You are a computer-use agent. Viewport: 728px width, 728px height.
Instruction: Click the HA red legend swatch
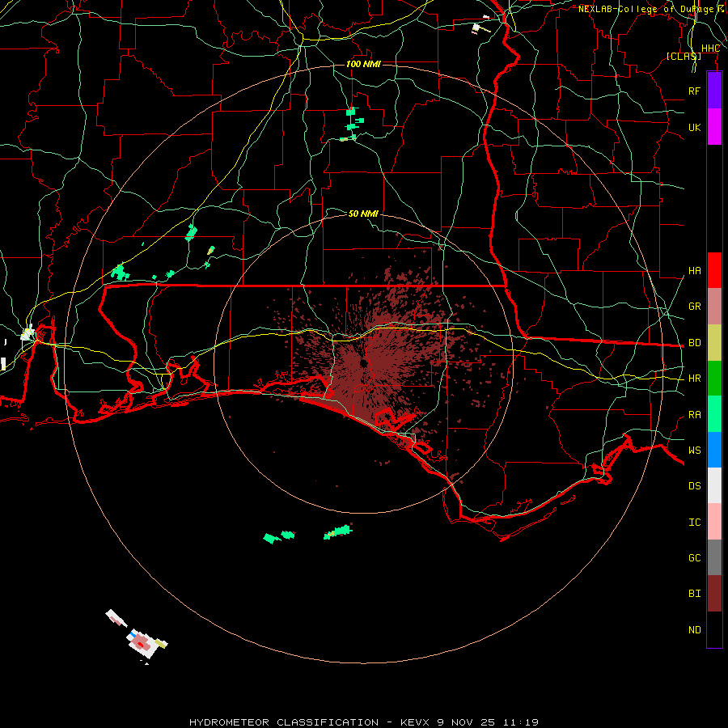coord(714,270)
